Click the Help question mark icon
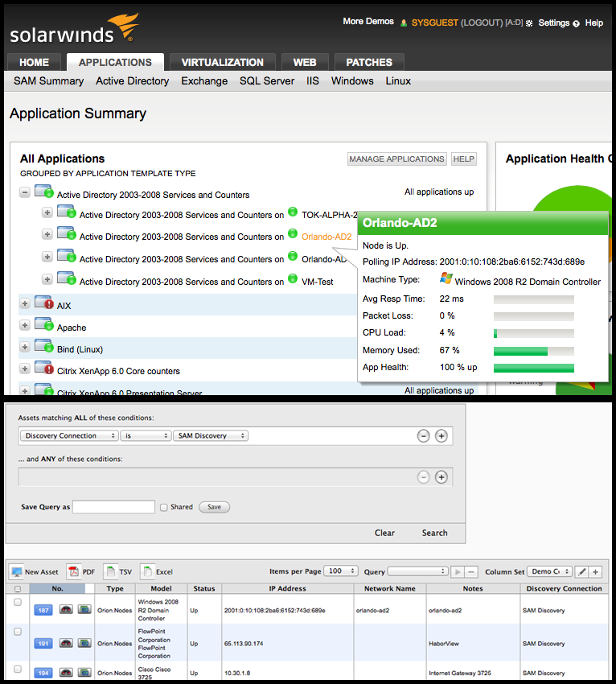The height and width of the screenshot is (684, 616). tap(577, 23)
